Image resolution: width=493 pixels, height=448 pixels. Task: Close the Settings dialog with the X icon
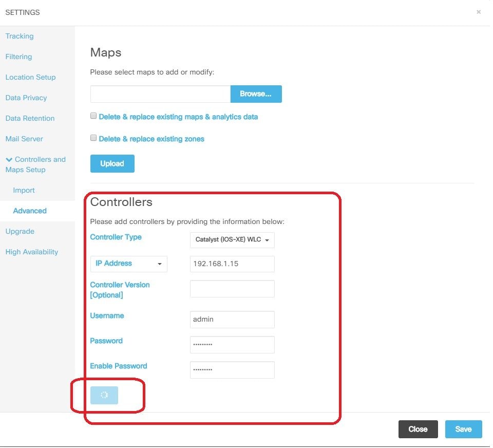tap(479, 12)
